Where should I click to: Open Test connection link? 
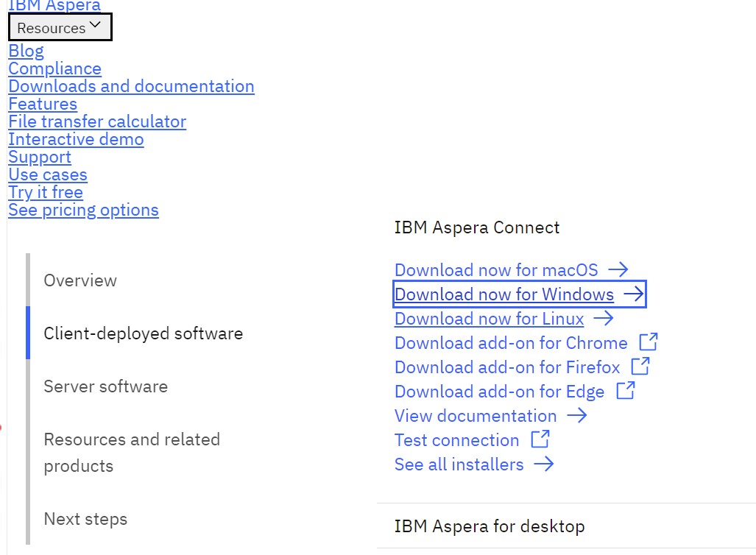456,439
